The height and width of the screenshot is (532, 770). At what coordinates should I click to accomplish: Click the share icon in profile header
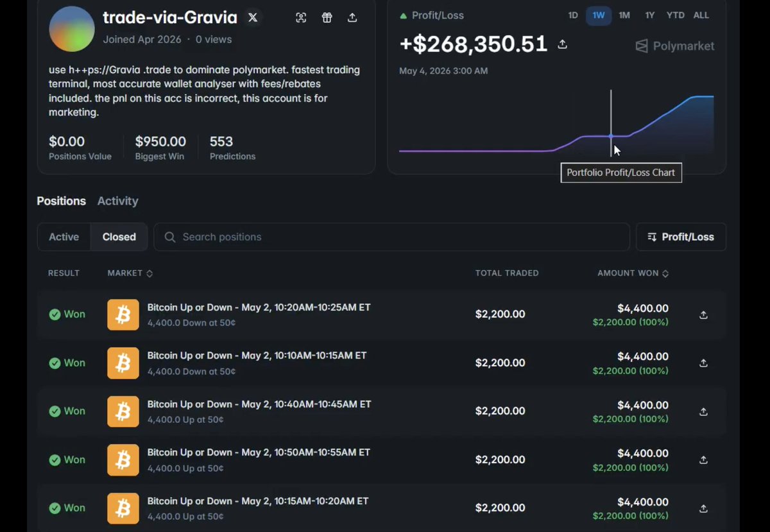coord(352,18)
